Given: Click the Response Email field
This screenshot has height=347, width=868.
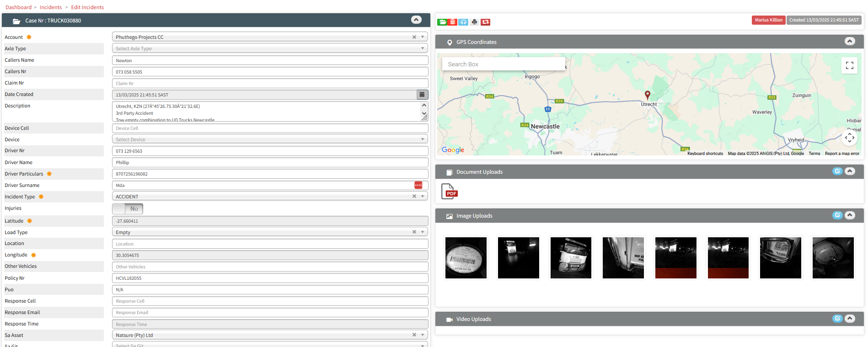Looking at the screenshot, I should tap(270, 312).
